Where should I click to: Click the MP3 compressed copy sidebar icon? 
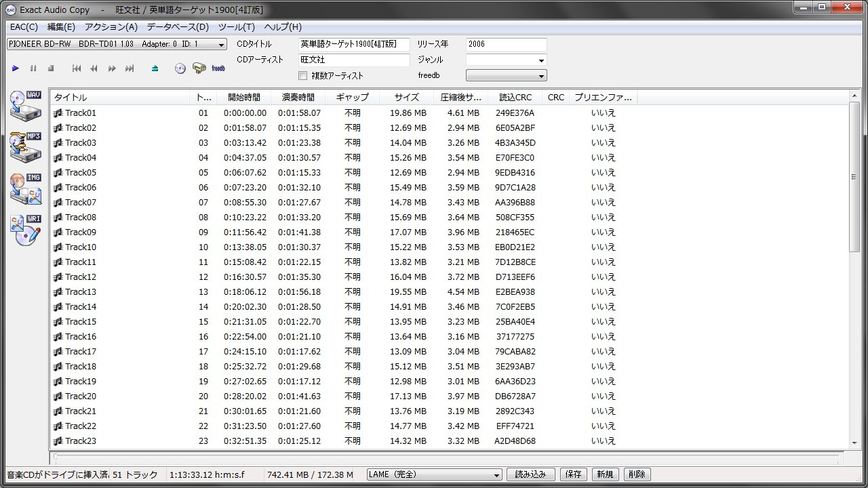pos(26,147)
